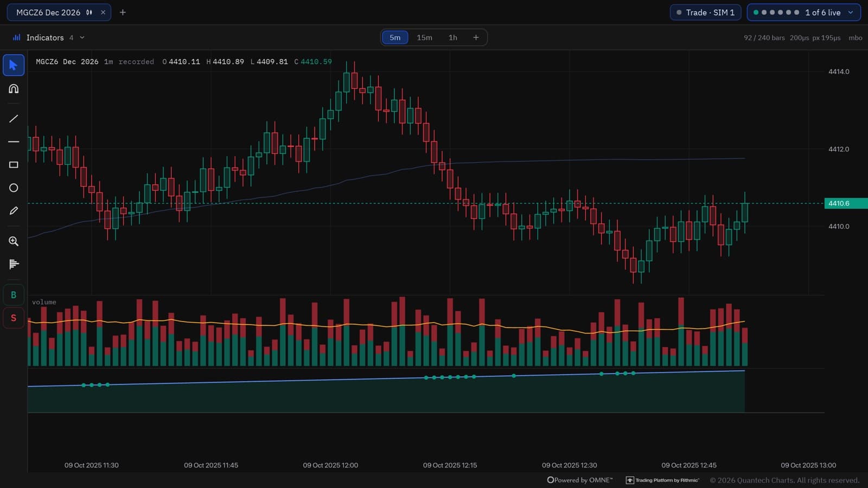Select the horizontal line tool
This screenshot has height=488, width=868.
pyautogui.click(x=14, y=142)
